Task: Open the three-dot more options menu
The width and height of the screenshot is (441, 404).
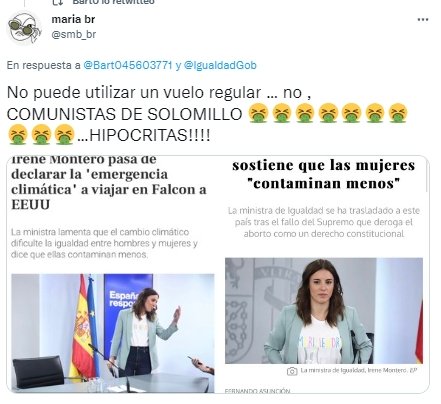Action: pyautogui.click(x=422, y=20)
